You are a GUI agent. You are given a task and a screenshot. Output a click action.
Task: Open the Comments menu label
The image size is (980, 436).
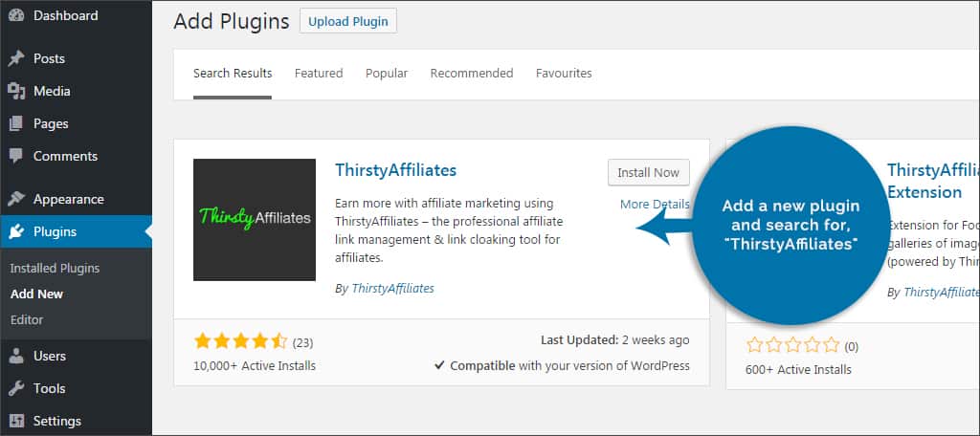pyautogui.click(x=66, y=156)
